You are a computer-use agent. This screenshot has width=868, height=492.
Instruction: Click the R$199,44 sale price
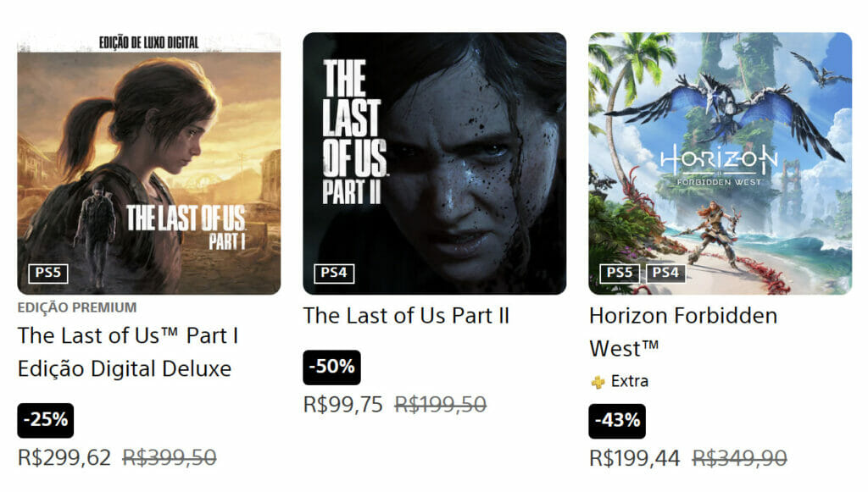635,458
